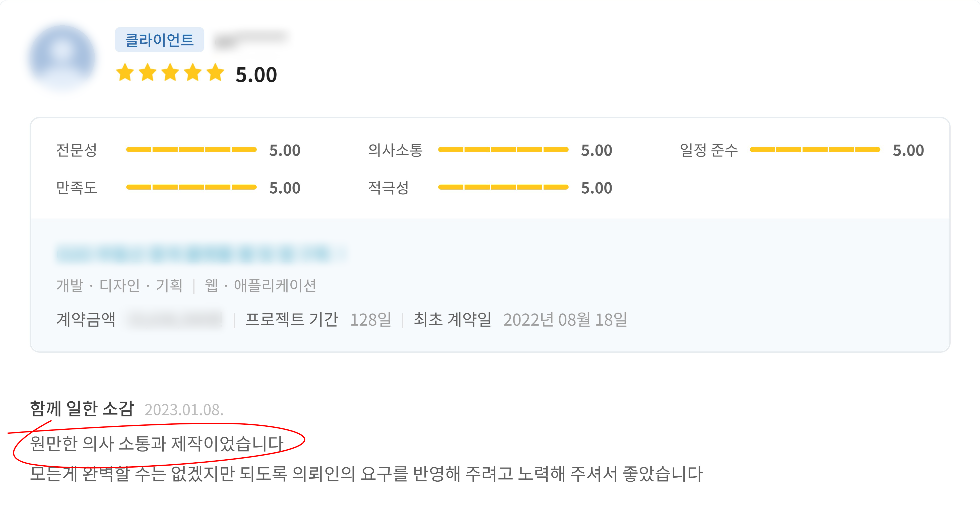
Task: Click the 일정 준수 rating bar
Action: pyautogui.click(x=815, y=150)
